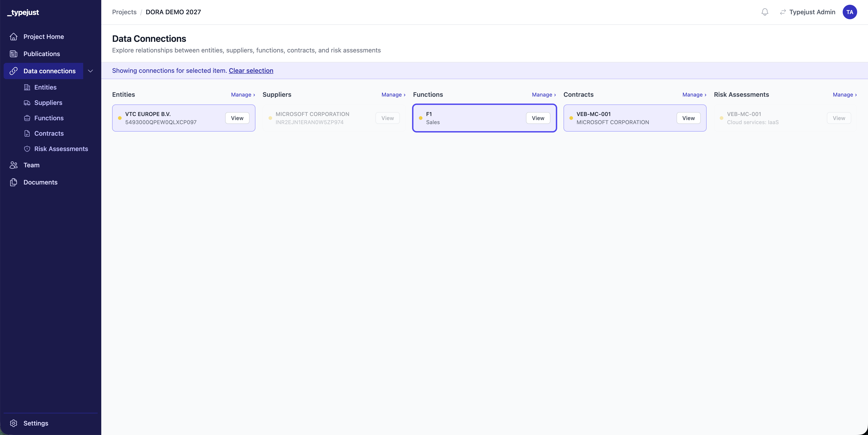Image resolution: width=868 pixels, height=435 pixels.
Task: Click the Publications newspaper icon
Action: (14, 54)
